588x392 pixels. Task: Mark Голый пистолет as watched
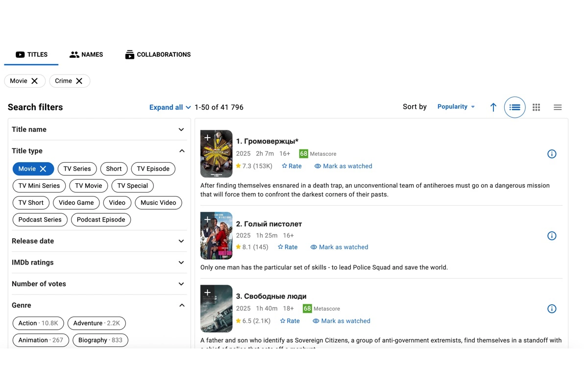click(x=339, y=247)
